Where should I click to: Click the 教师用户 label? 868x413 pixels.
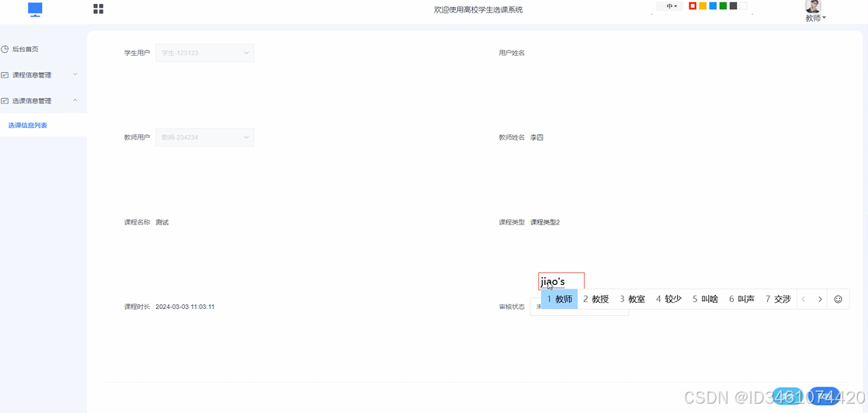point(137,137)
